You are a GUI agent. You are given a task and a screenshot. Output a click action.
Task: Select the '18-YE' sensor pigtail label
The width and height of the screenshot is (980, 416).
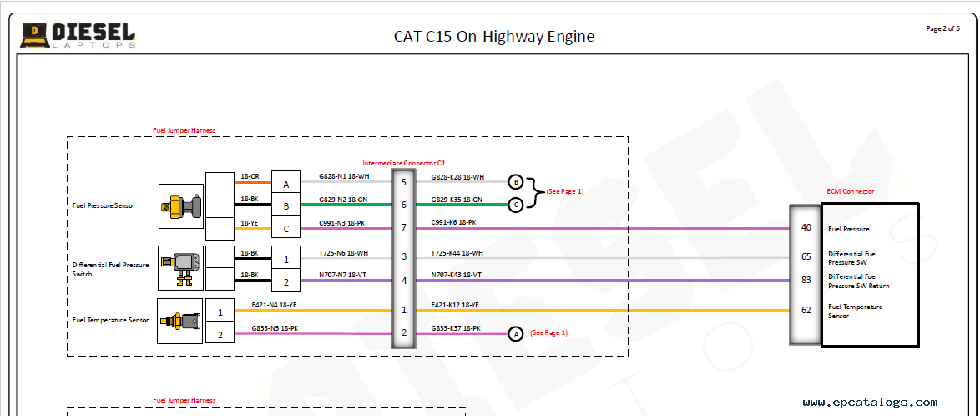pos(250,222)
